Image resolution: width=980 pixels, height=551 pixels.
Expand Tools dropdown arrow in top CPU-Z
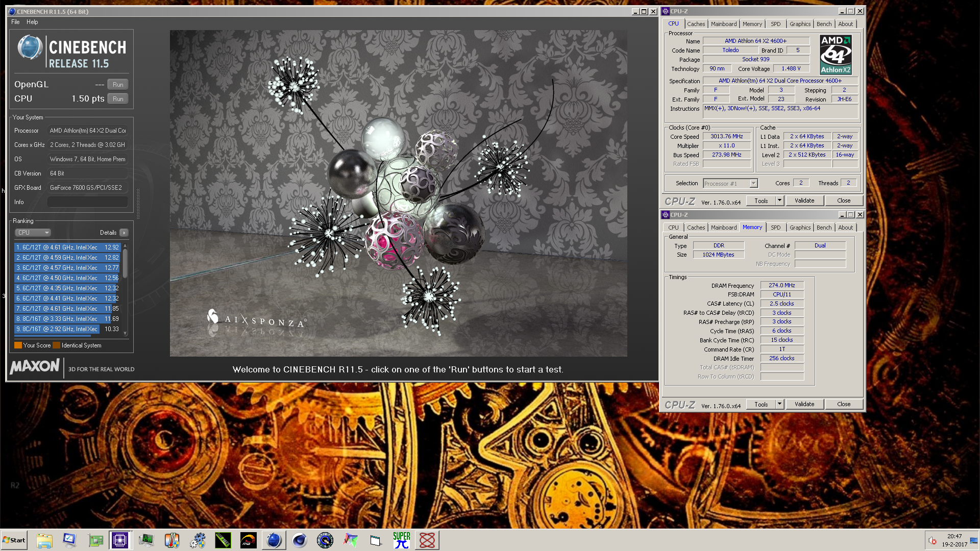click(x=779, y=201)
